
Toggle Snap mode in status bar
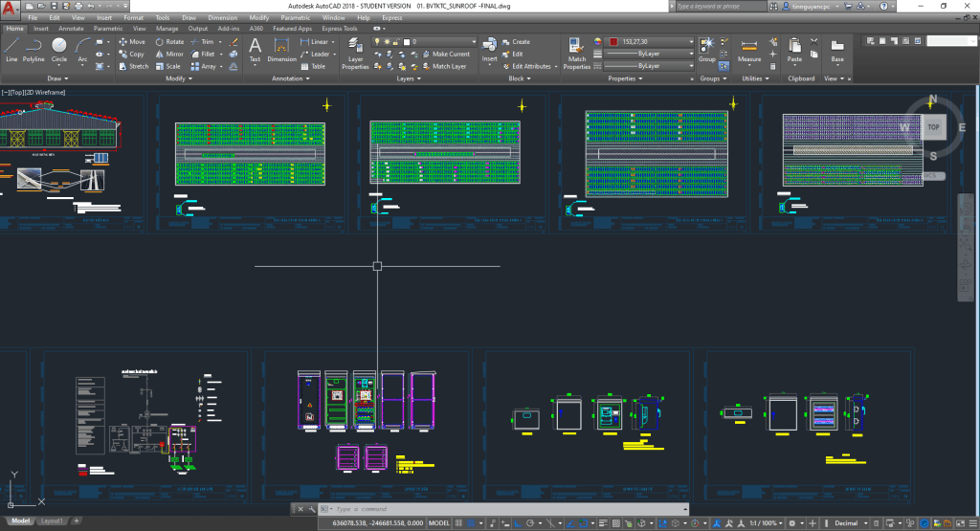472,523
